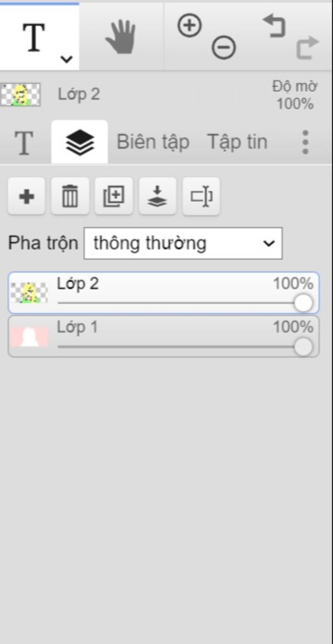
Task: Click the Lớp 2 opacity slider handle
Action: pos(303,303)
